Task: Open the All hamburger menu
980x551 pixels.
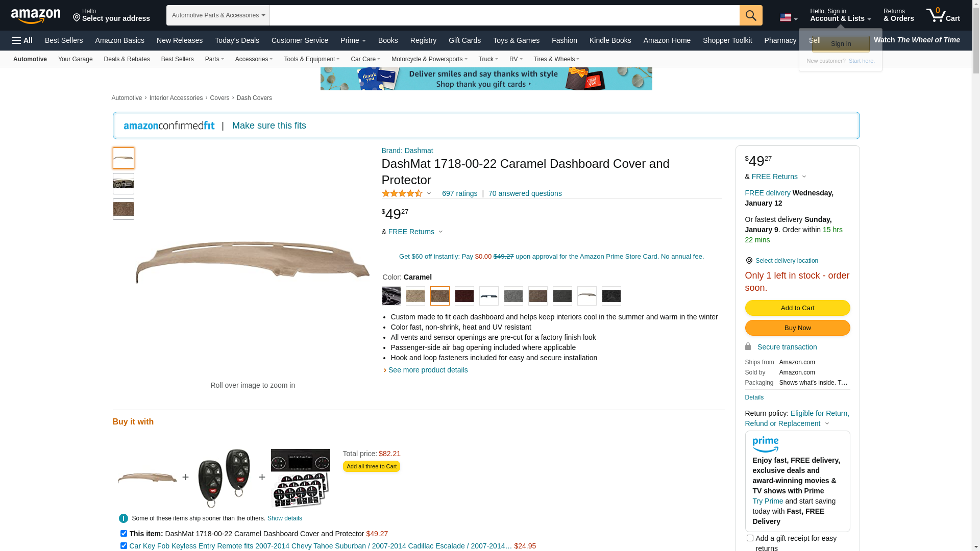Action: (22, 40)
